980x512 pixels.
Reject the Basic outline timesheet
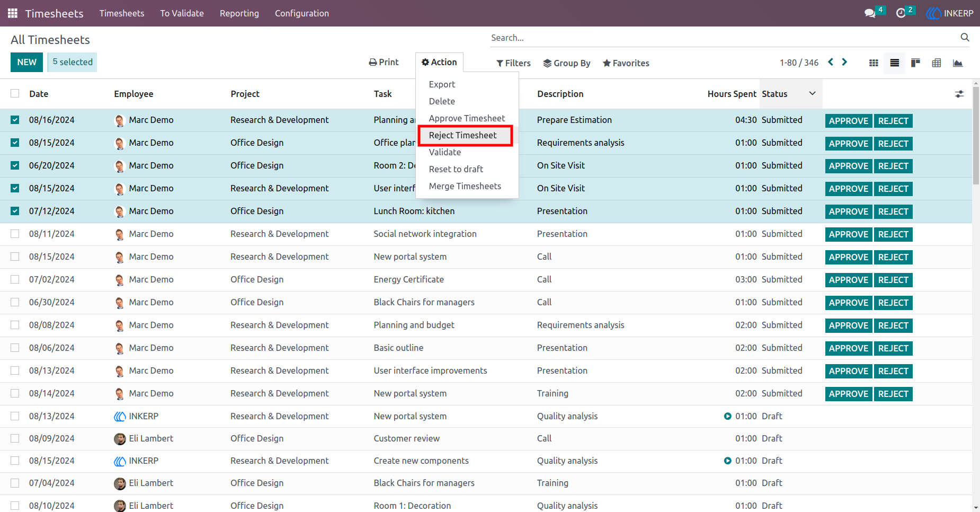[893, 348]
